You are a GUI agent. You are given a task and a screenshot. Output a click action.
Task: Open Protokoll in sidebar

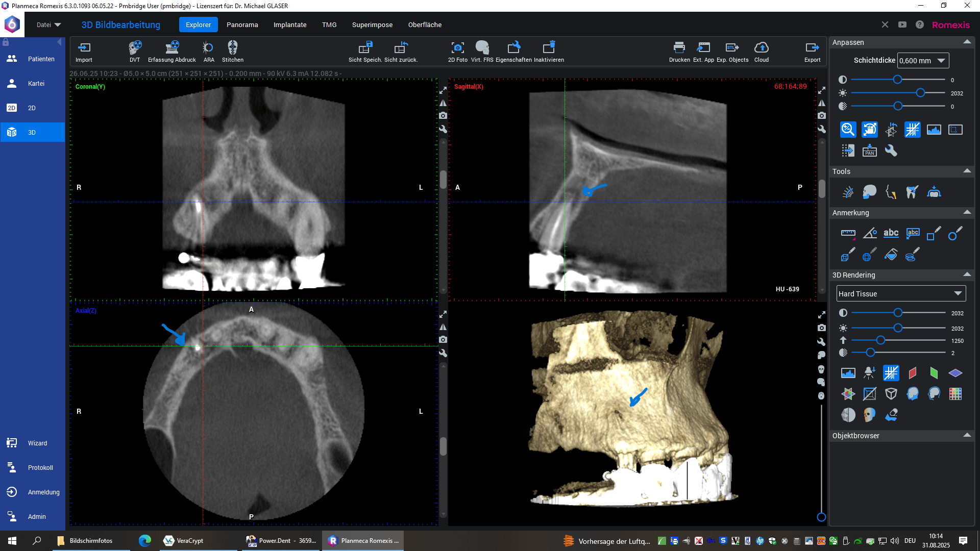click(x=33, y=467)
